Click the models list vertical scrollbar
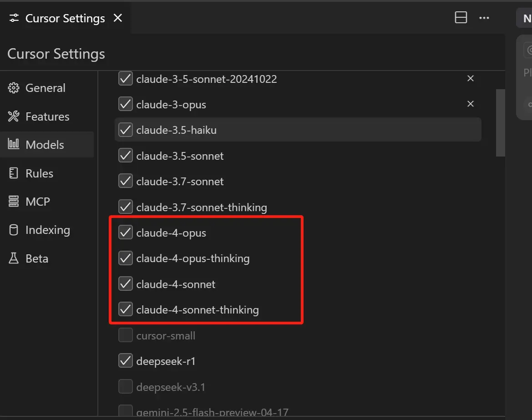Viewport: 532px width, 420px height. pos(501,123)
